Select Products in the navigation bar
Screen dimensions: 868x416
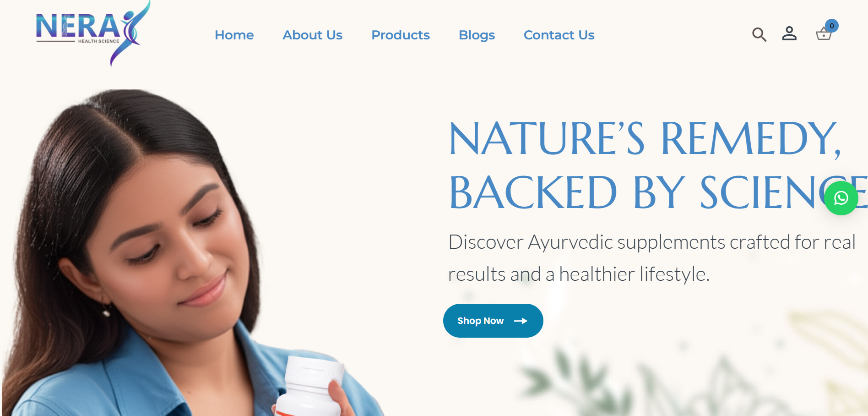pos(401,35)
